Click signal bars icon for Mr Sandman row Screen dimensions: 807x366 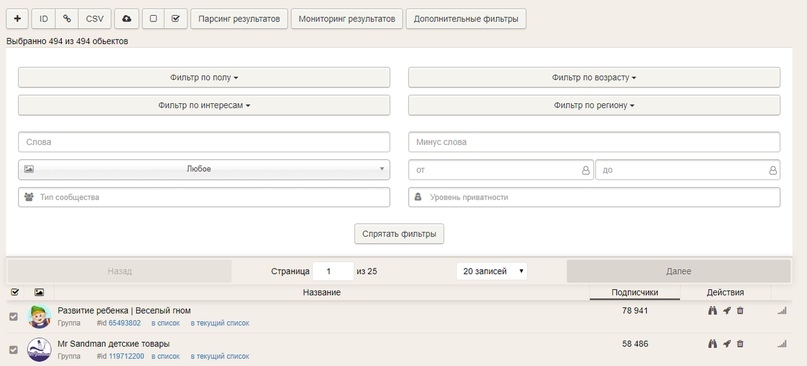(x=782, y=343)
